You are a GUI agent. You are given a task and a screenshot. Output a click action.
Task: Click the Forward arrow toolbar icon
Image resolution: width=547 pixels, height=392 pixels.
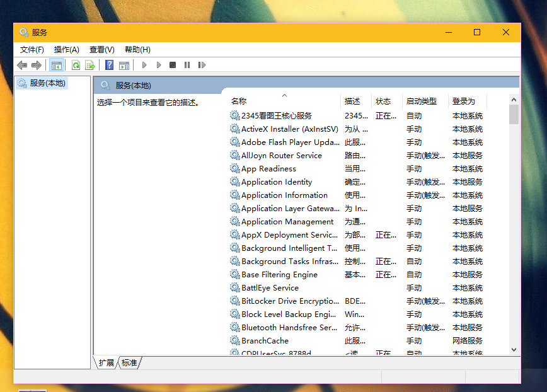tap(37, 65)
